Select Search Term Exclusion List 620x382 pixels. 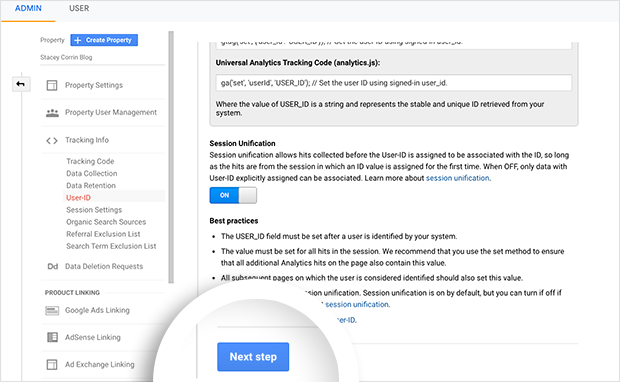coord(111,246)
